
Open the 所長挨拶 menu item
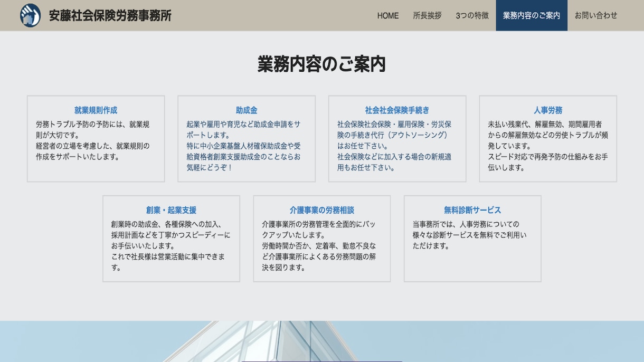[427, 15]
